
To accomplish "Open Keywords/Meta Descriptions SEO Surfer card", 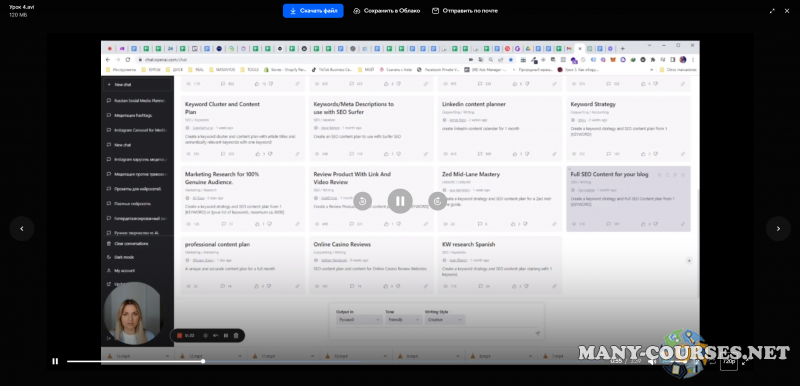I will coord(371,128).
